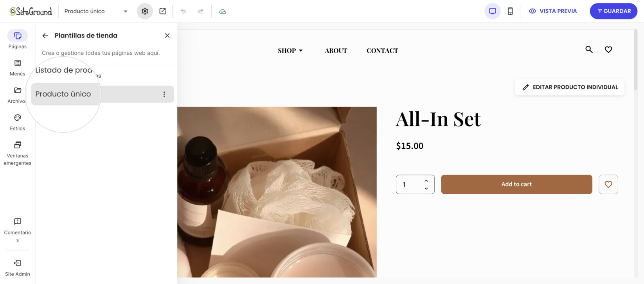The width and height of the screenshot is (644, 284).
Task: Open the Archivos folder panel
Action: coord(18,95)
